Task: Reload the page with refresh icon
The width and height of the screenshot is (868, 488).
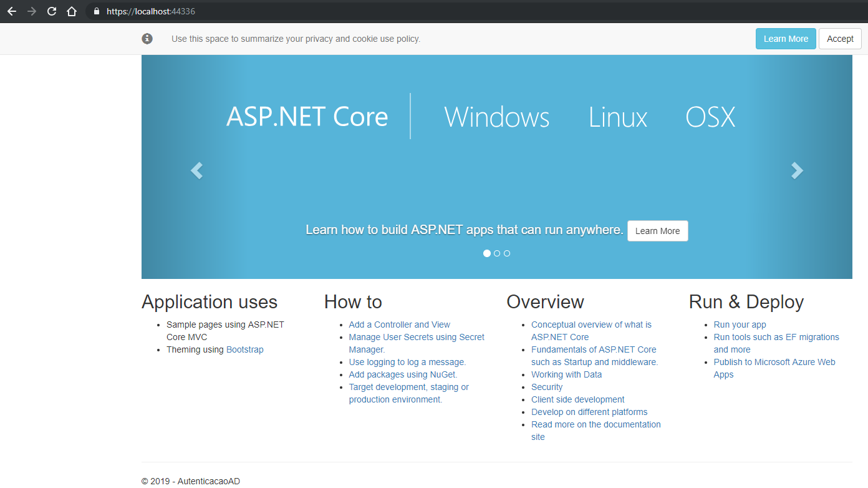Action: [52, 11]
